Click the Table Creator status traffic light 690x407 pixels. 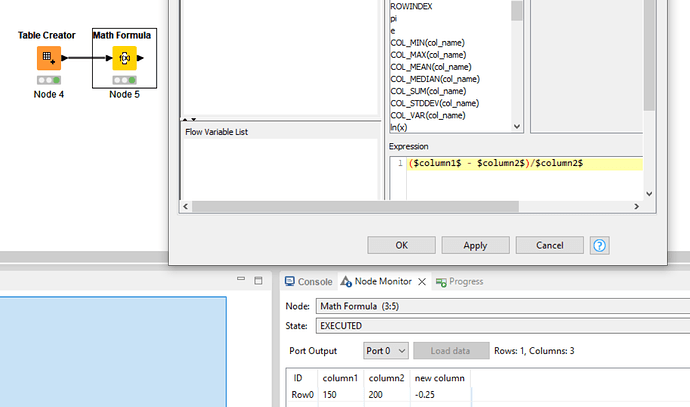(x=47, y=79)
